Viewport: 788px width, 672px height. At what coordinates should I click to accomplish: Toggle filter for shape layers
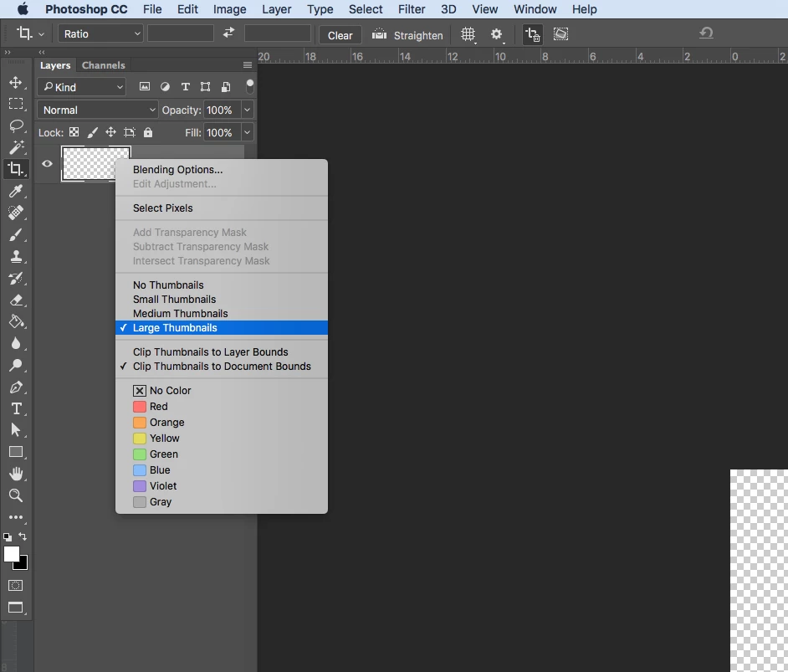(205, 86)
